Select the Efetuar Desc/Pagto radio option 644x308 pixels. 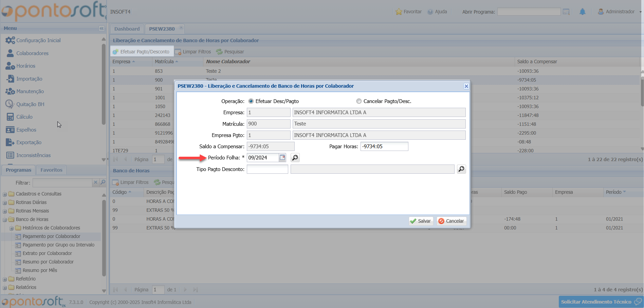pyautogui.click(x=251, y=101)
